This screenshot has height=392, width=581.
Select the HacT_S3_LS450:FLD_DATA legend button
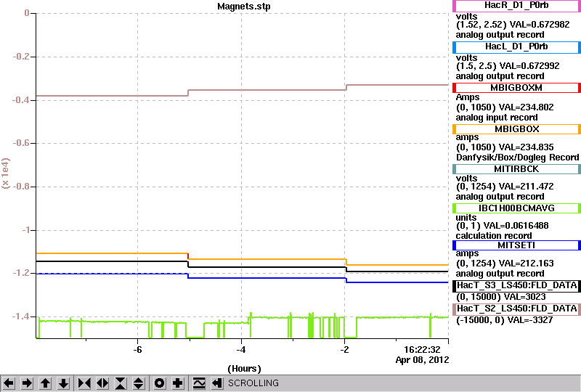click(516, 286)
